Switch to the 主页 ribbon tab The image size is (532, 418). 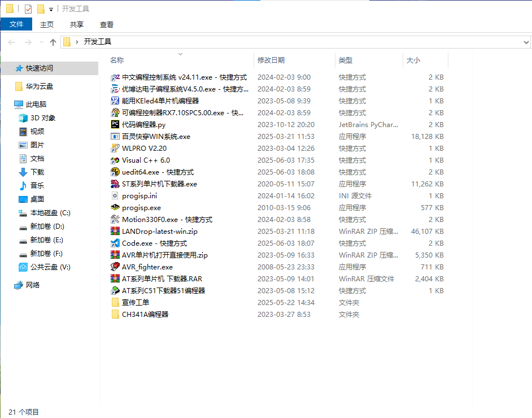coord(47,24)
